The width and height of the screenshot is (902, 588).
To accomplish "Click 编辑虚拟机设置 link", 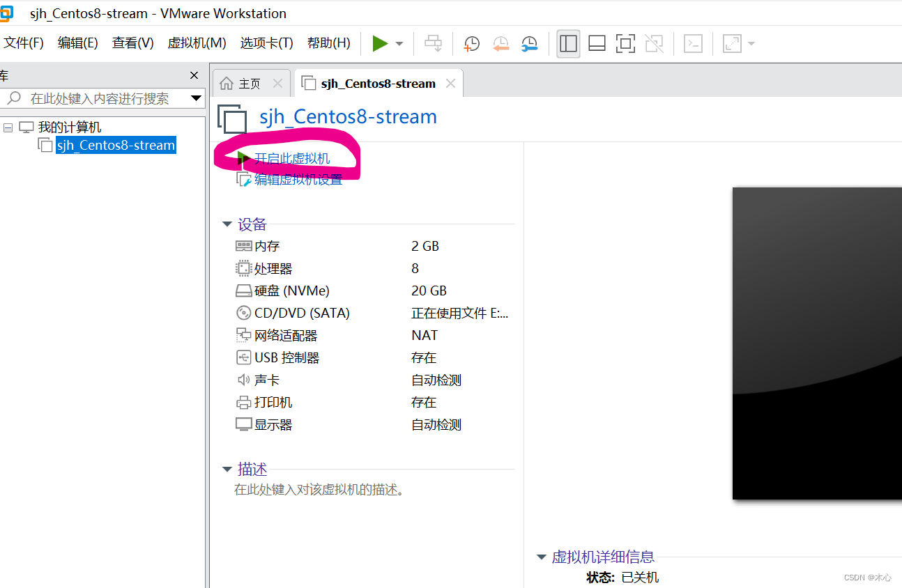I will click(298, 180).
